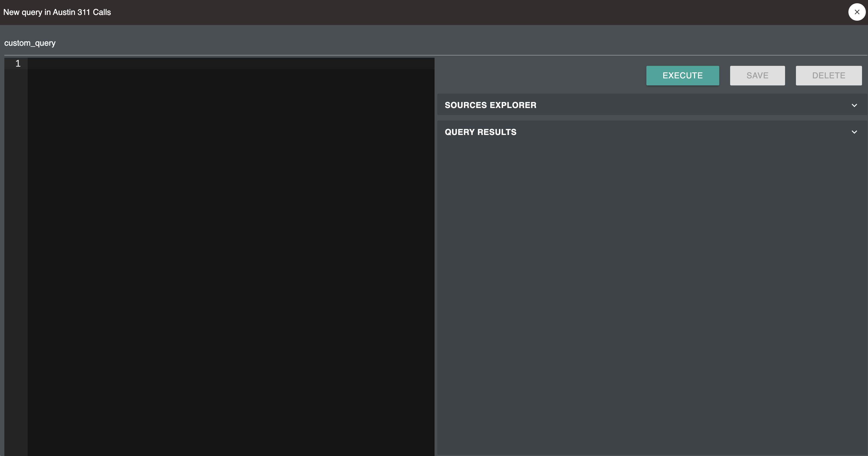Select the query title custom_query

click(30, 43)
